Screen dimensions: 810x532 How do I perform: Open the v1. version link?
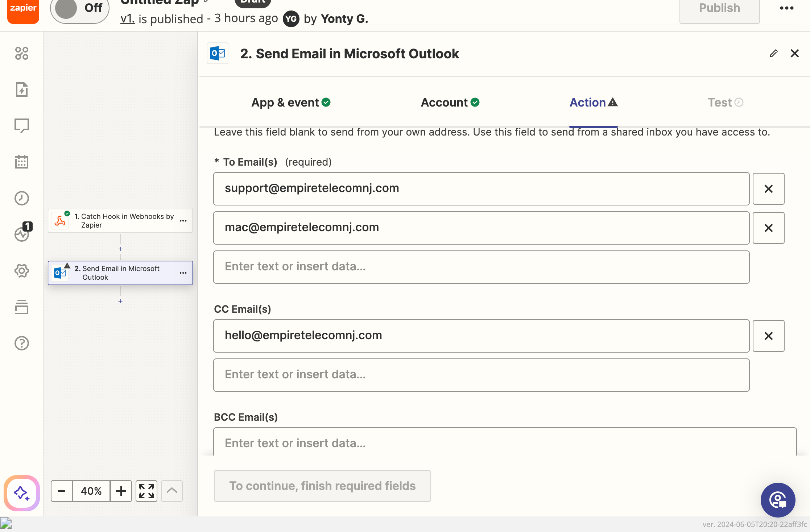tap(127, 18)
